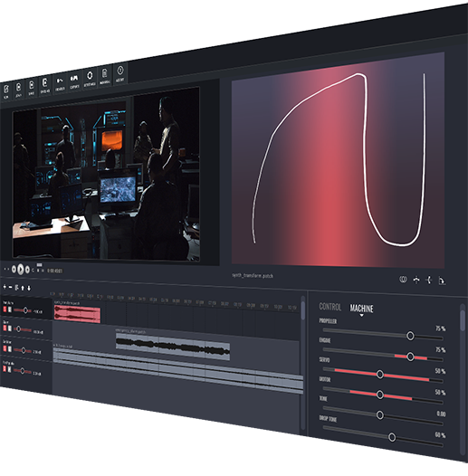This screenshot has width=468, height=476.
Task: Toggle the white button on the bottom track
Action: [x=9, y=369]
